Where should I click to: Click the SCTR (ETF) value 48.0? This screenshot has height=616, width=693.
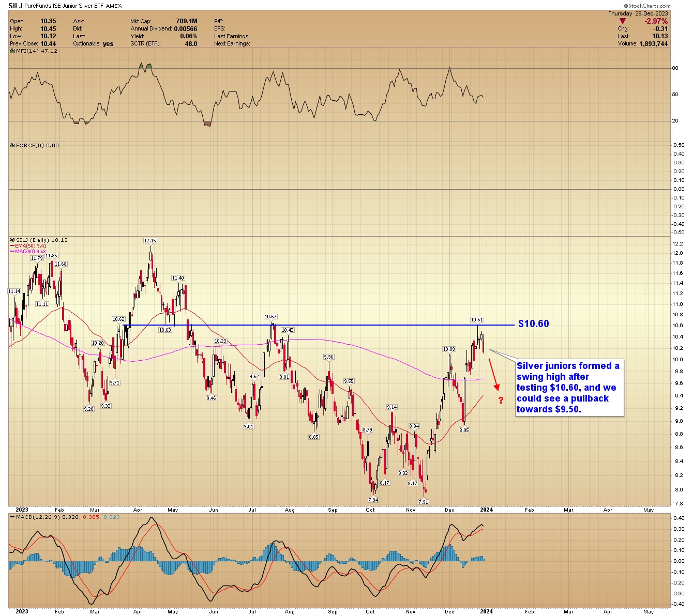pos(191,44)
